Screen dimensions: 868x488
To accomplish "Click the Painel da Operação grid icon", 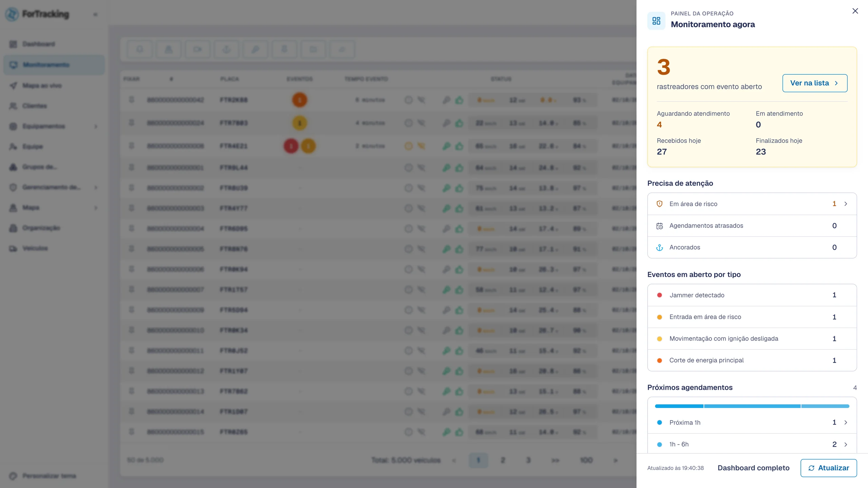I will 656,21.
